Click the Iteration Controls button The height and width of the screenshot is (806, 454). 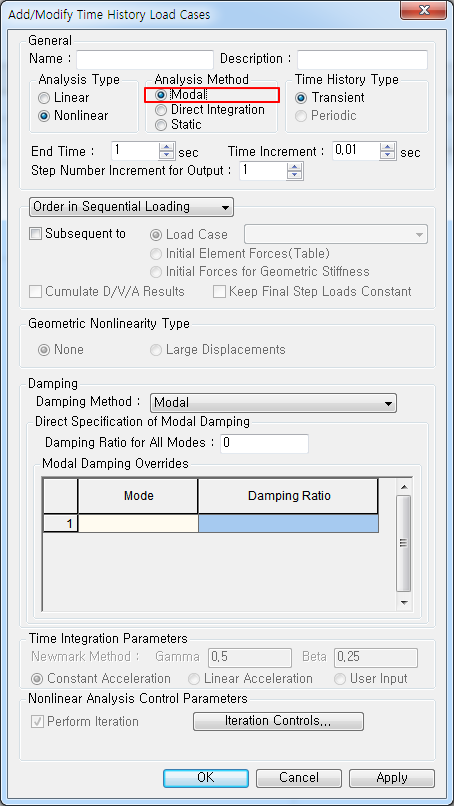tap(278, 721)
